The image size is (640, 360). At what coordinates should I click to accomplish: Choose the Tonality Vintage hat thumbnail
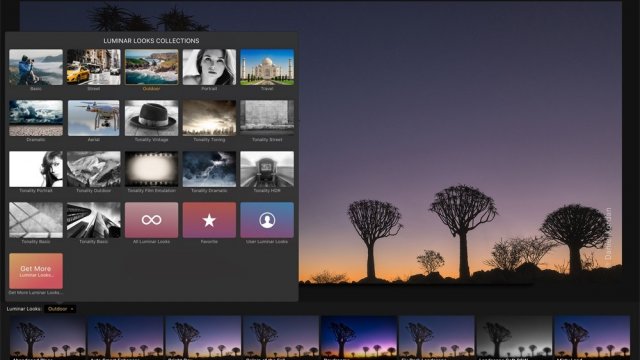(151, 118)
